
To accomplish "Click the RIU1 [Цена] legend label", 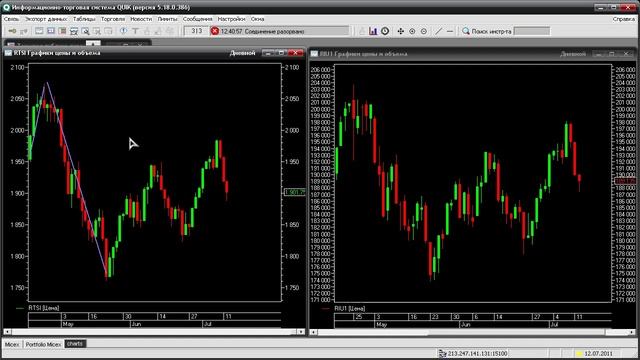I will pos(349,309).
